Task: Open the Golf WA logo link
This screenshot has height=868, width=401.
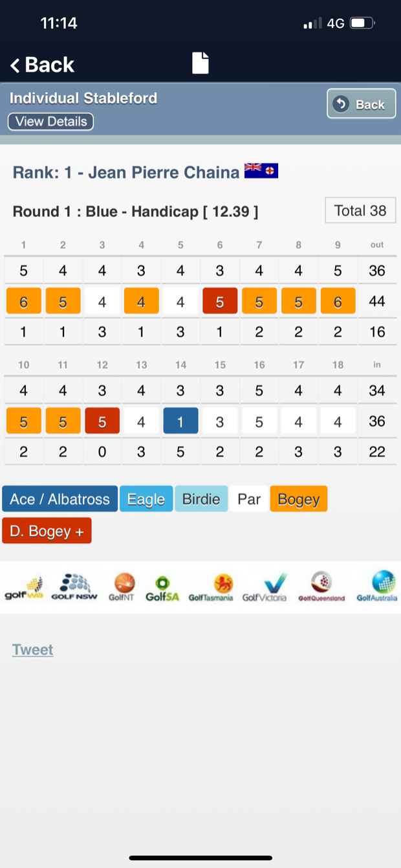Action: pyautogui.click(x=23, y=588)
